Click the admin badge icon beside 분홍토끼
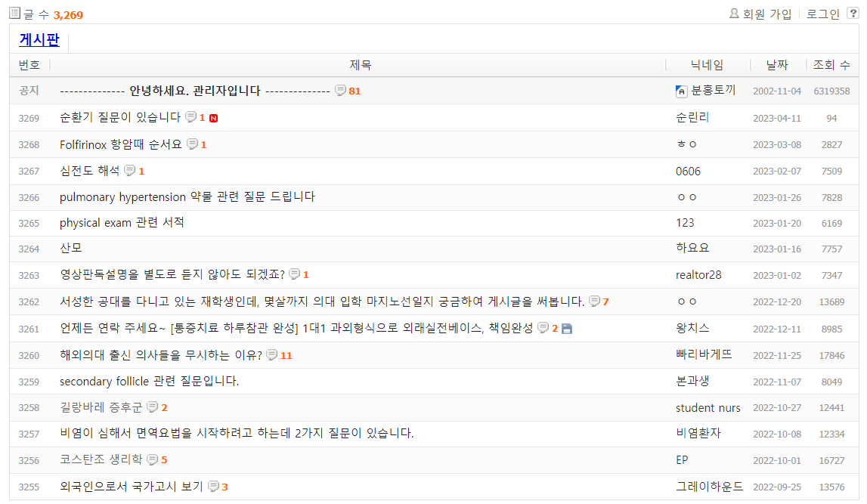The width and height of the screenshot is (867, 504). (x=681, y=91)
